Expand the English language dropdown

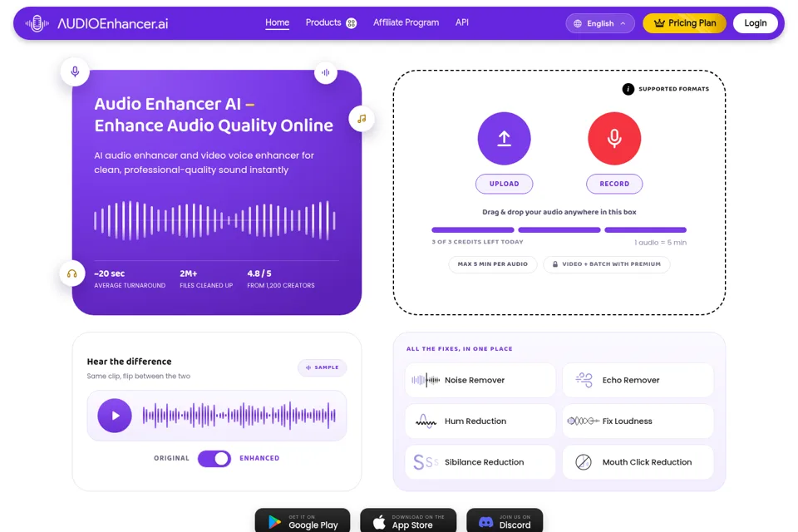pos(600,23)
